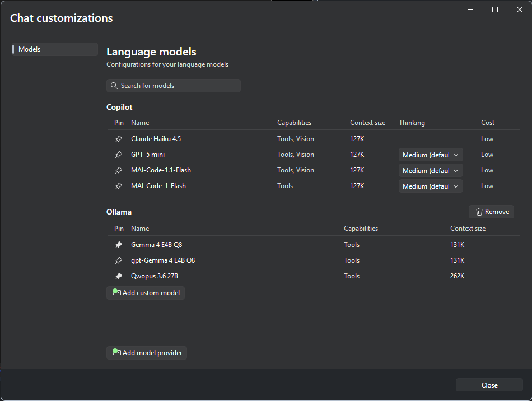
Task: Click the gpt-Gemma 4 E4B Q8 name
Action: [x=163, y=260]
